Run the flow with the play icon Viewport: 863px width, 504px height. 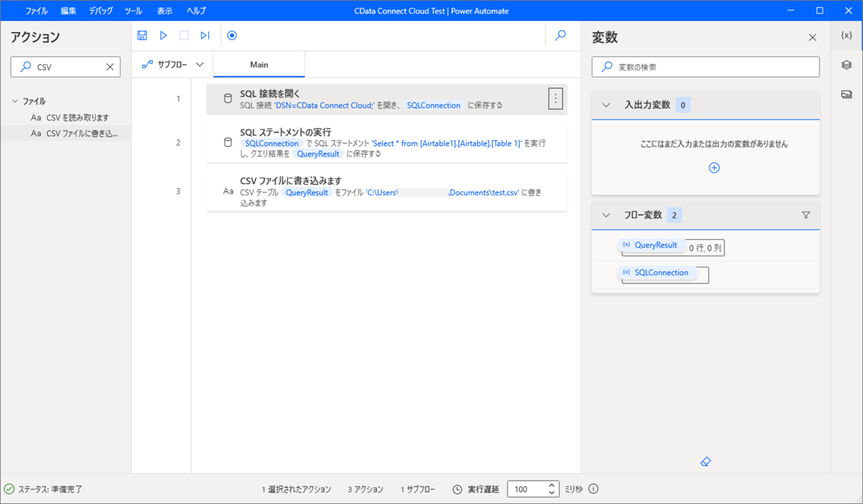(163, 35)
